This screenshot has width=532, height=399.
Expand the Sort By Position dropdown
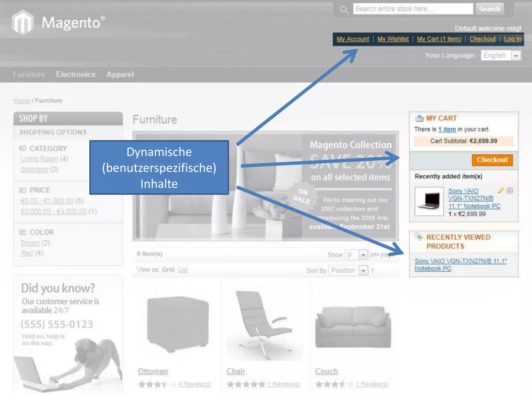[363, 271]
